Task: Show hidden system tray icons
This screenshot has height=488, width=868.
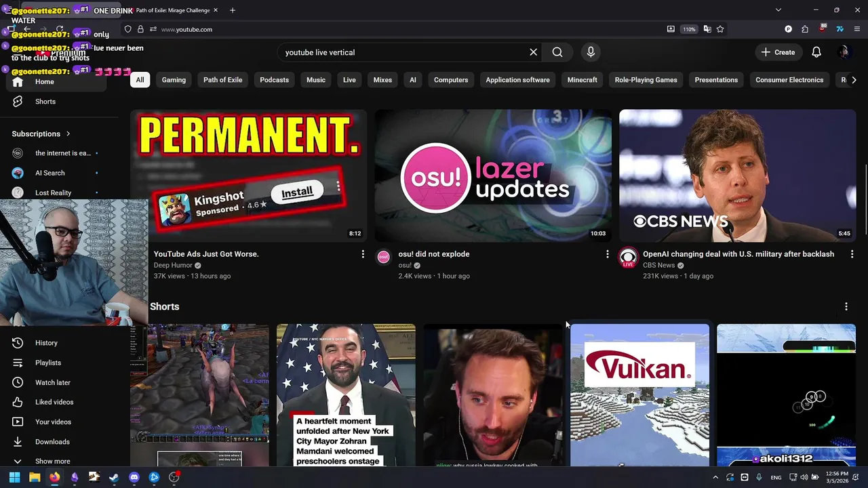Action: [715, 477]
